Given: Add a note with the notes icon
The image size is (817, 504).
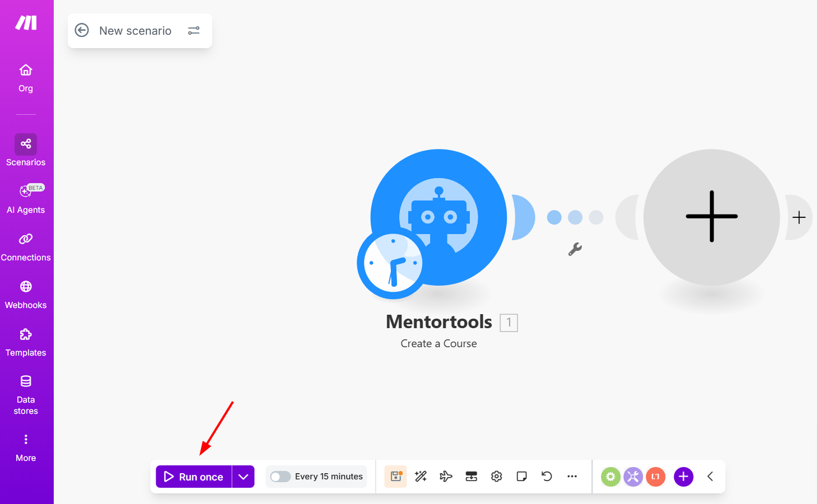Looking at the screenshot, I should pos(522,477).
